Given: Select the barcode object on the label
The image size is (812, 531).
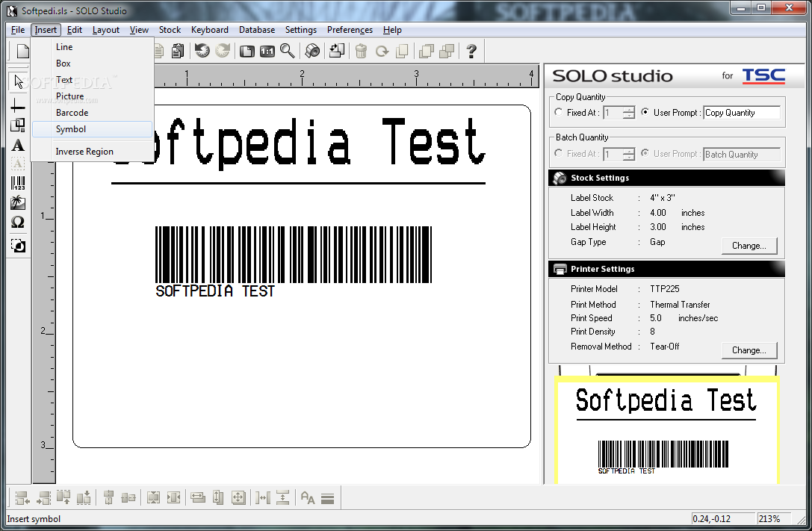Looking at the screenshot, I should coord(293,261).
